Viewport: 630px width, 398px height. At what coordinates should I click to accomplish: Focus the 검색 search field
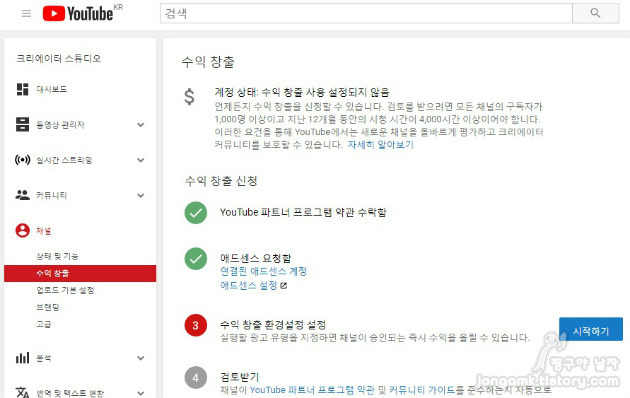(366, 13)
